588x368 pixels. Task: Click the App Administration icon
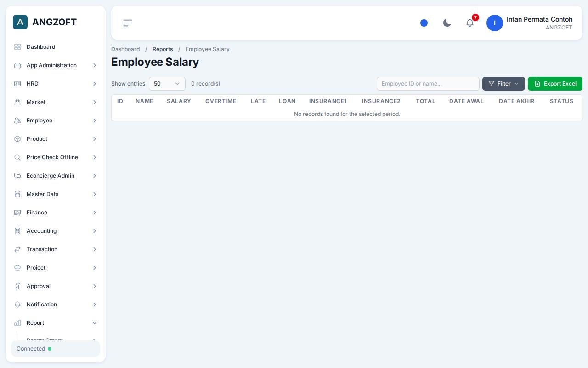pyautogui.click(x=17, y=65)
